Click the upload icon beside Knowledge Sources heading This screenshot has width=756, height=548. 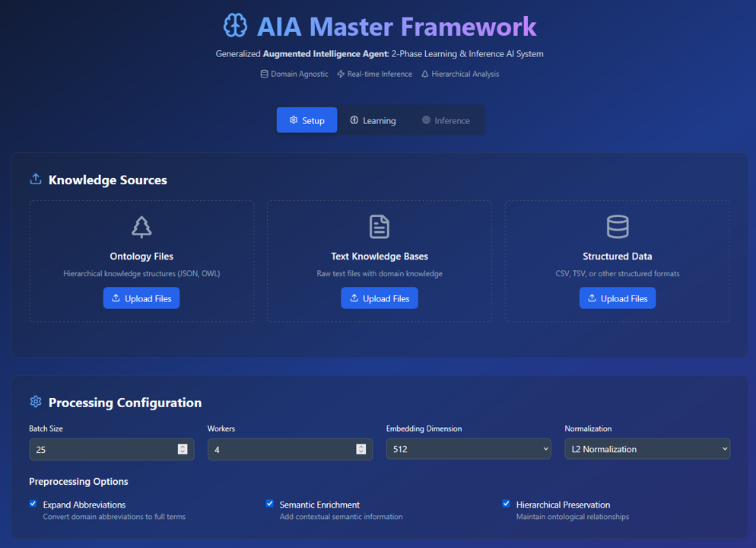click(35, 178)
